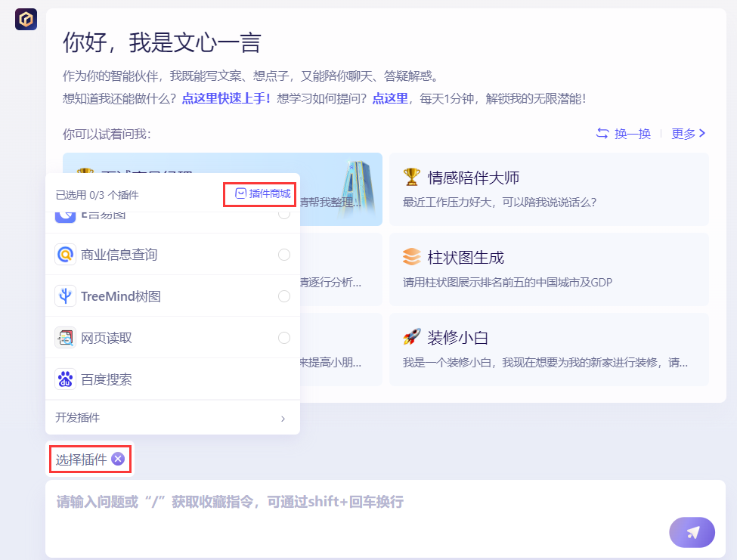Click the 选择插件 tag label
737x560 pixels.
point(82,459)
